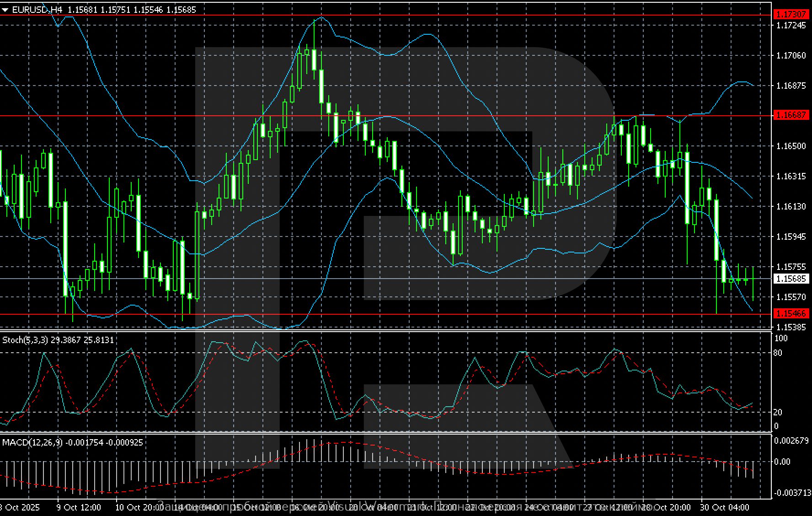The height and width of the screenshot is (516, 812).
Task: Click the 8 Oct 2025 date label
Action: click(x=21, y=508)
